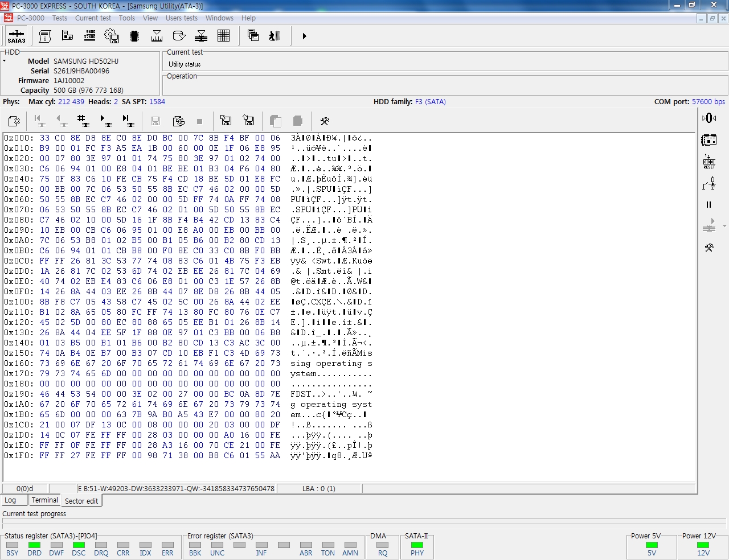Click the PHY SATA-II status indicator
The width and height of the screenshot is (729, 560).
click(417, 545)
